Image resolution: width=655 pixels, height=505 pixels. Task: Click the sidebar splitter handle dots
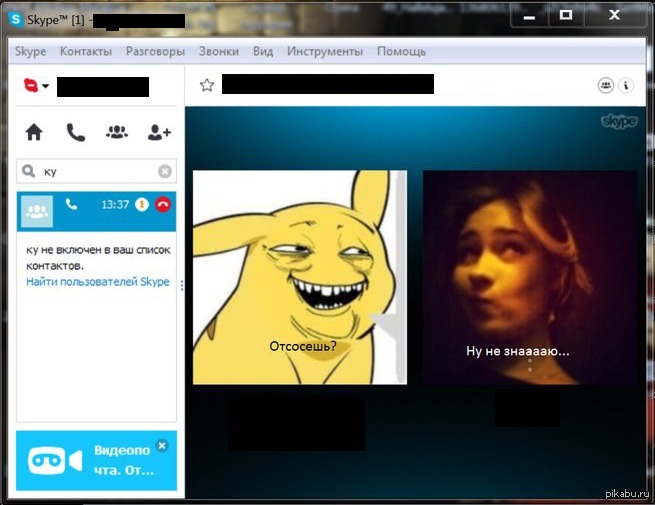pyautogui.click(x=182, y=285)
